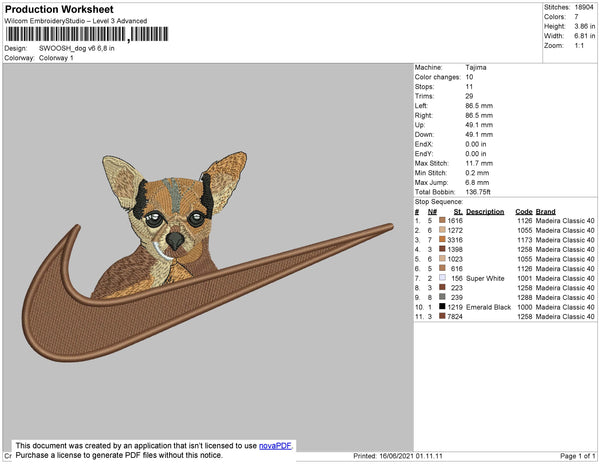Click the Color changes value '10'
The height and width of the screenshot is (464, 600).
469,77
